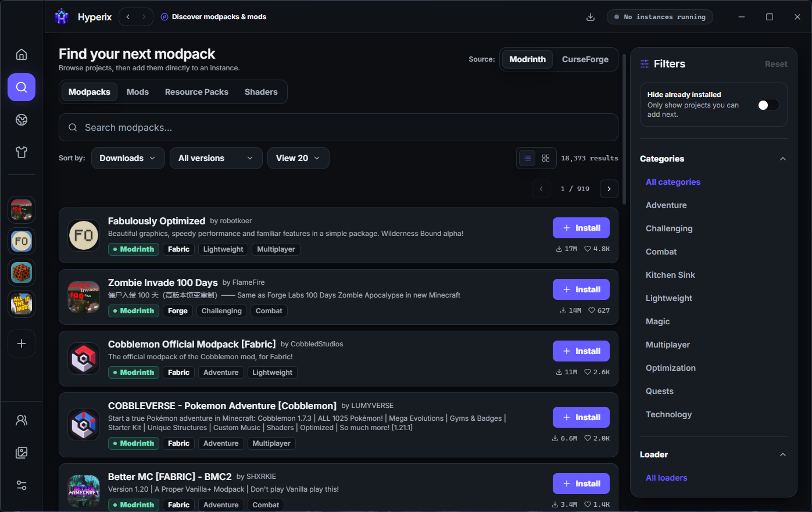Viewport: 812px width, 512px height.
Task: Open the downloads icon in title bar
Action: [591, 17]
